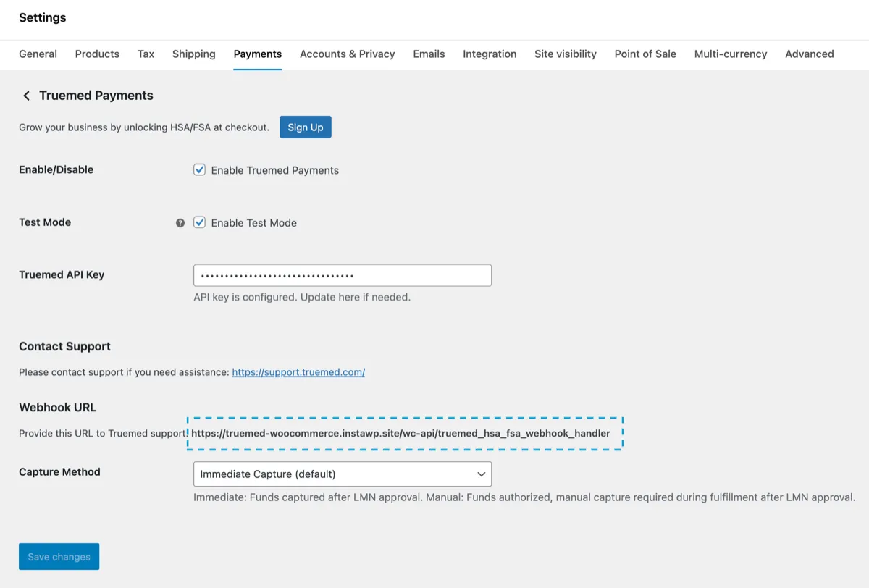Open the Accounts & Privacy tab
This screenshot has width=869, height=588.
point(348,54)
